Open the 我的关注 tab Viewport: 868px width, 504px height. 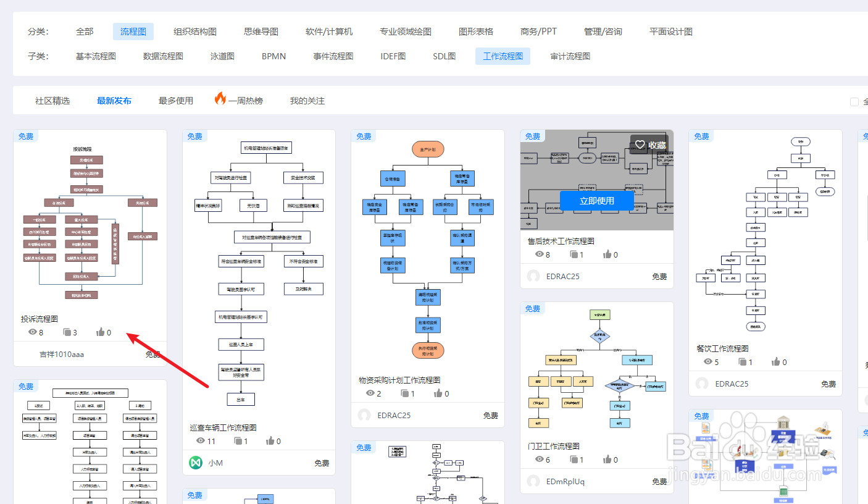[306, 101]
